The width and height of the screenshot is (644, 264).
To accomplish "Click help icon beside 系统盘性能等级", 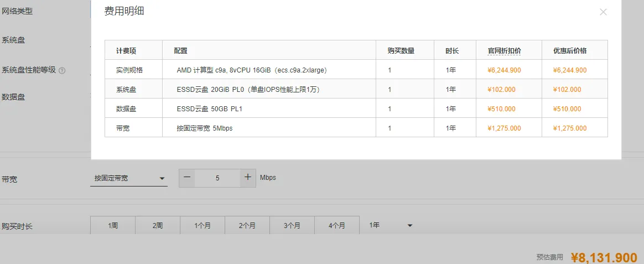I will point(62,70).
